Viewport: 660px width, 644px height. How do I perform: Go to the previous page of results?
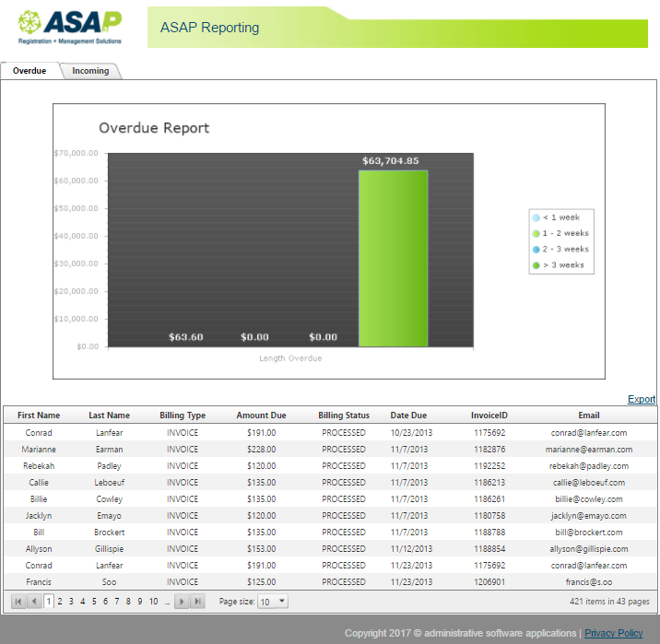[x=34, y=602]
